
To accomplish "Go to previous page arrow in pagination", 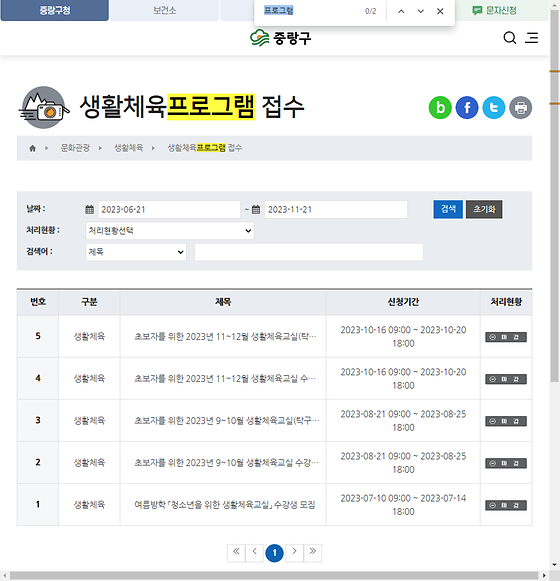I will [255, 553].
